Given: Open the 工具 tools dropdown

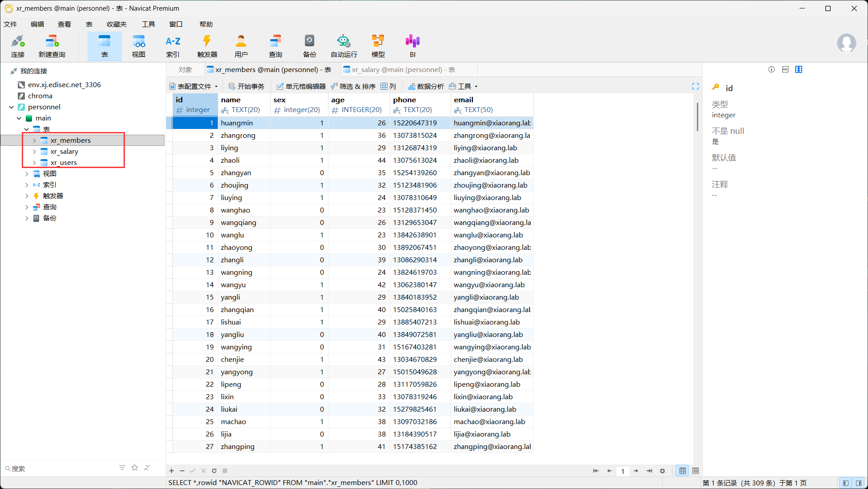Looking at the screenshot, I should [x=464, y=86].
